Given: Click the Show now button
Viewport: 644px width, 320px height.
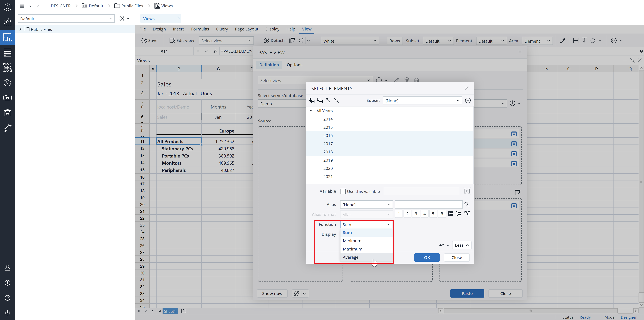Looking at the screenshot, I should pyautogui.click(x=272, y=293).
